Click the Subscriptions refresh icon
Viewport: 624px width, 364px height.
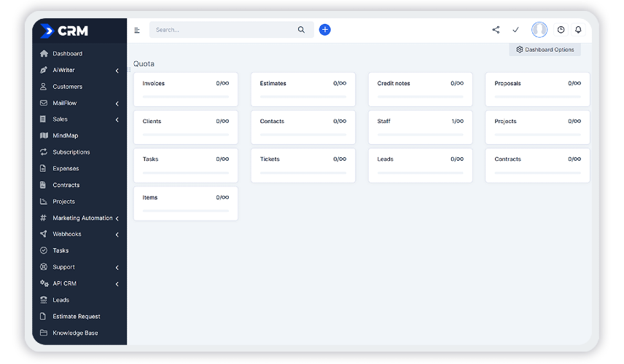click(x=44, y=152)
